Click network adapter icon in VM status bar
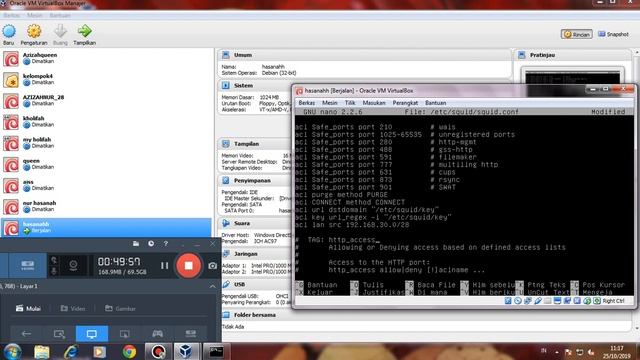 (528, 301)
